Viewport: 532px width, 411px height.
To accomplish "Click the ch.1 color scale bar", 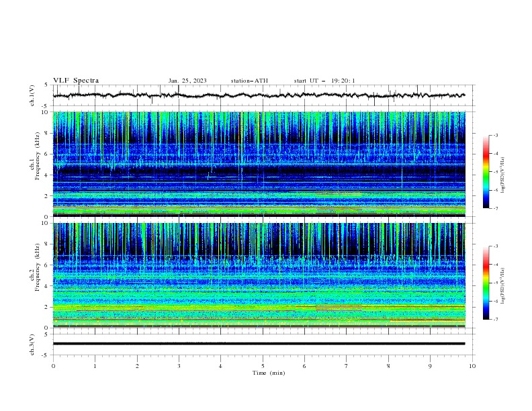I will click(x=486, y=171).
